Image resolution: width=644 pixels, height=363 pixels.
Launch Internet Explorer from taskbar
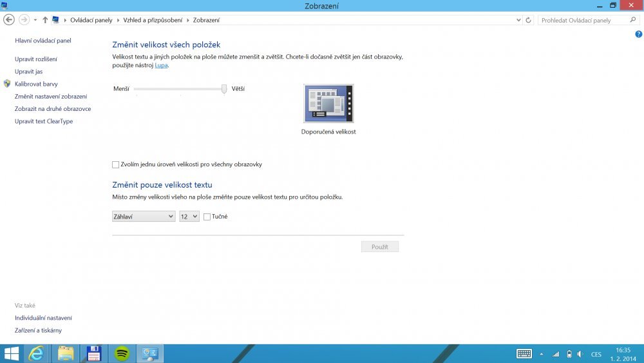[36, 353]
